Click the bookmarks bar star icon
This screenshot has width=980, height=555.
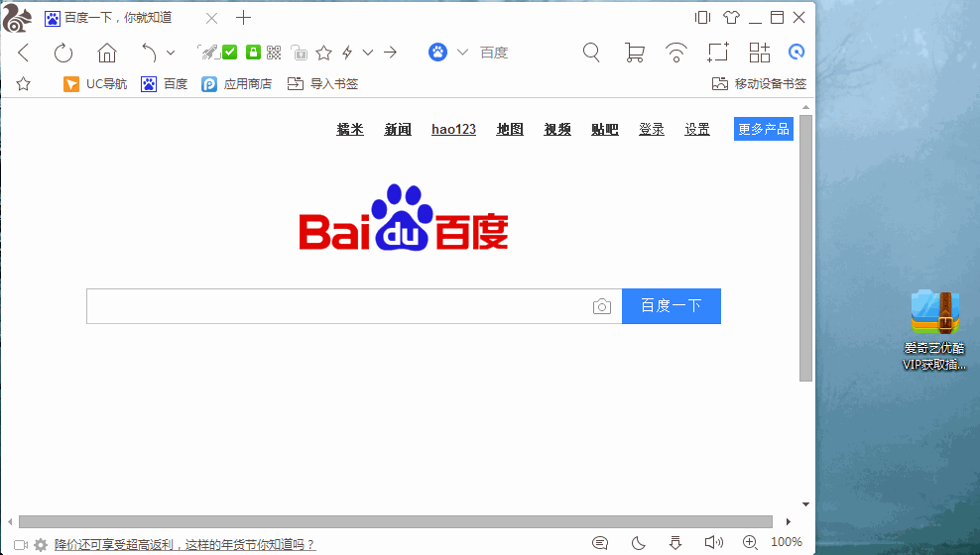tap(23, 83)
